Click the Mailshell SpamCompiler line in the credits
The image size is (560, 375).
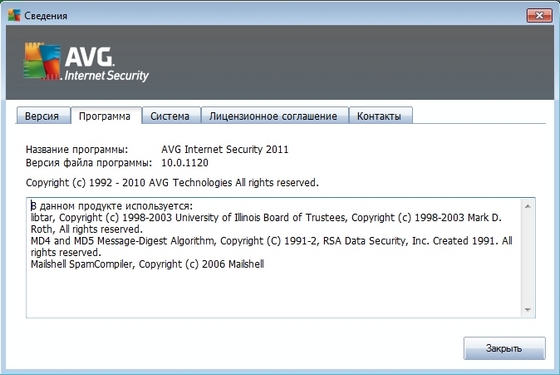click(x=148, y=264)
